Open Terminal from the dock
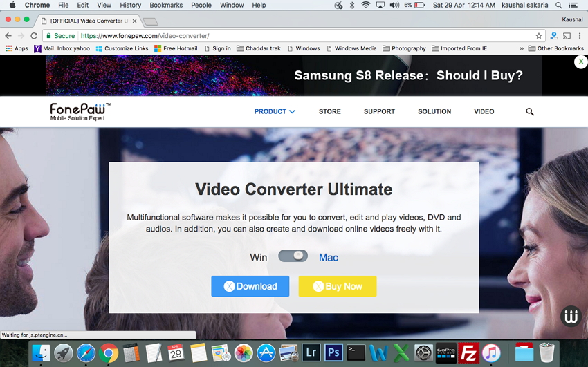588x367 pixels. click(x=356, y=352)
